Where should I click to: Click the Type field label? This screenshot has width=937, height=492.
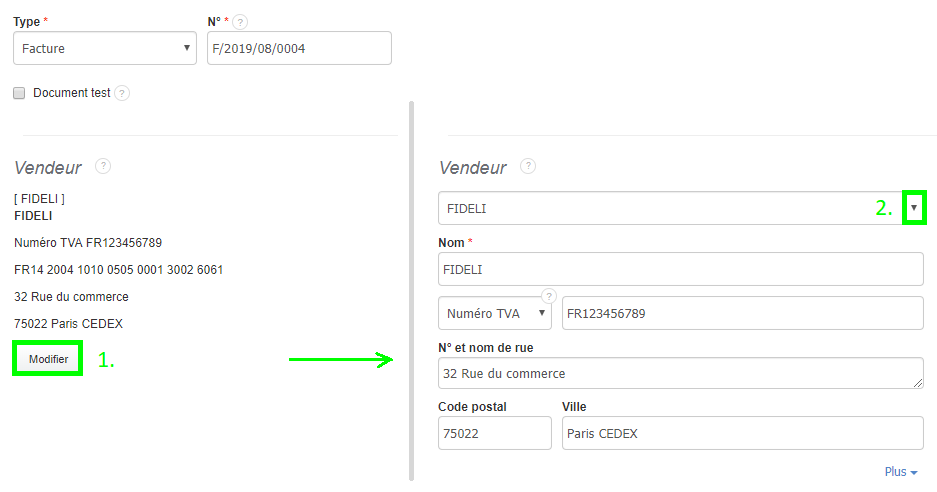click(x=26, y=22)
